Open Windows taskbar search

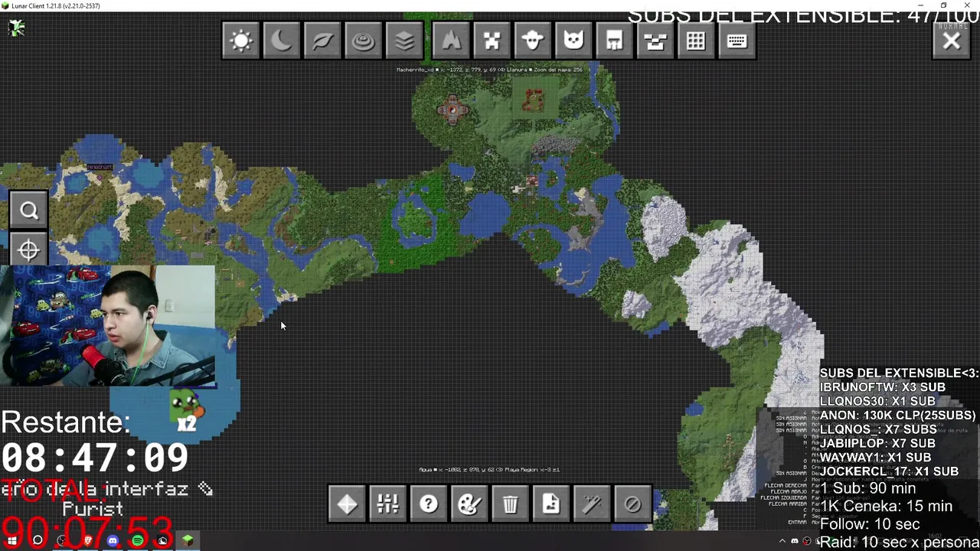(x=37, y=541)
